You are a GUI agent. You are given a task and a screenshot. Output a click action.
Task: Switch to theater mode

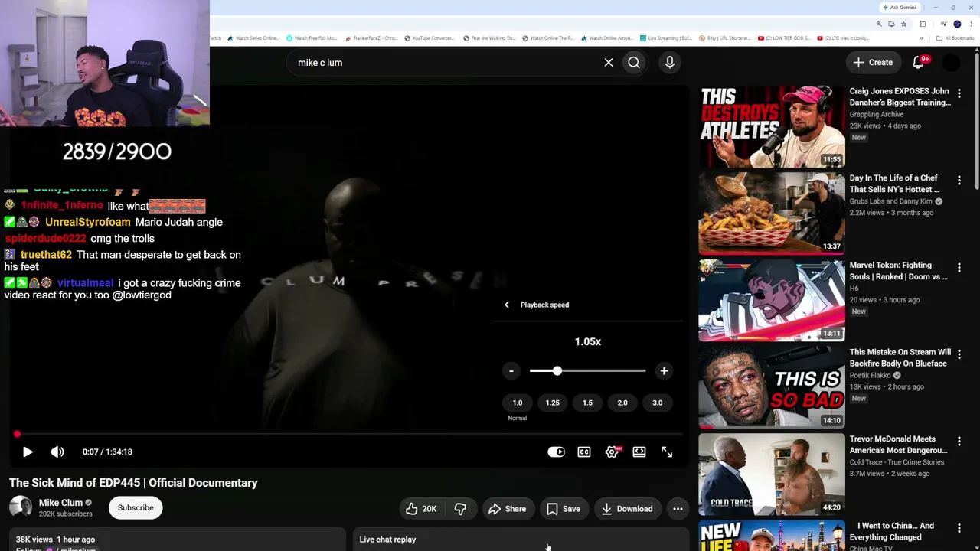point(639,452)
